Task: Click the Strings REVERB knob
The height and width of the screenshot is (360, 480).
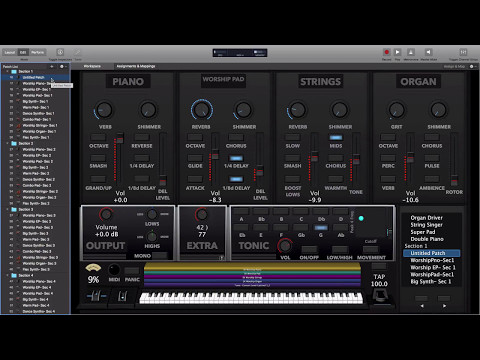Action: (x=297, y=110)
